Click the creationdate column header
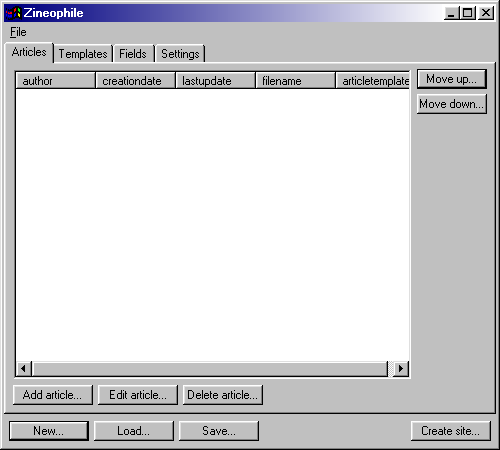The width and height of the screenshot is (500, 450). pos(135,81)
